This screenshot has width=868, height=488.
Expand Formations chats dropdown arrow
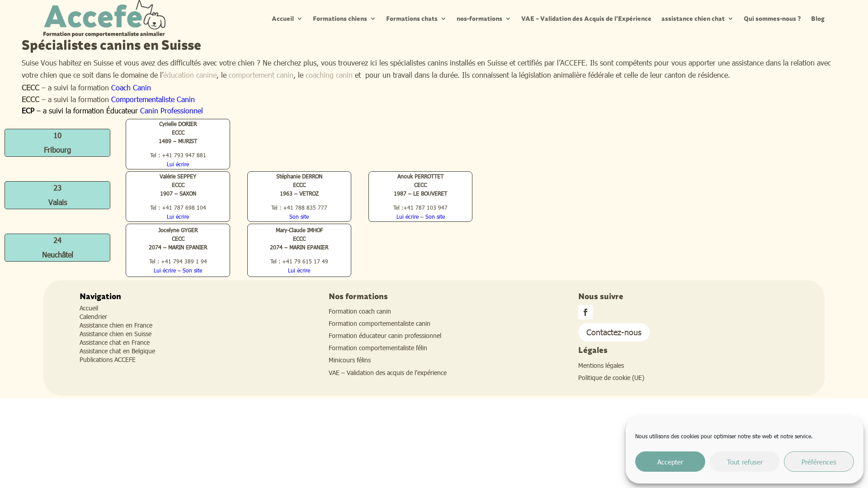click(x=443, y=19)
